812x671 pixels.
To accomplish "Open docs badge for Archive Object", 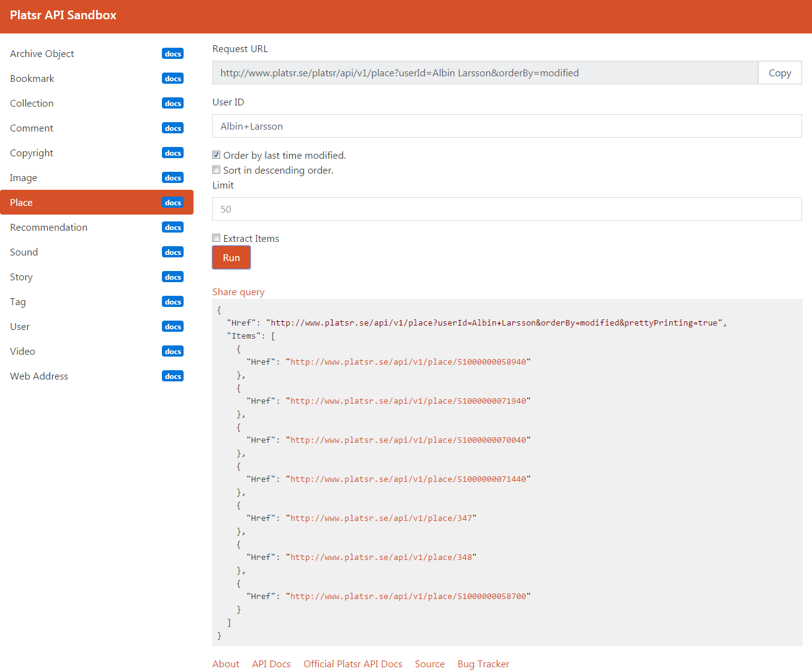I will pyautogui.click(x=172, y=54).
